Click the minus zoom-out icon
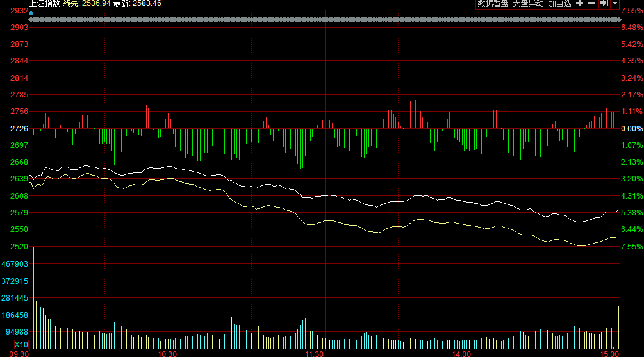This screenshot has height=357, width=644. [592, 3]
